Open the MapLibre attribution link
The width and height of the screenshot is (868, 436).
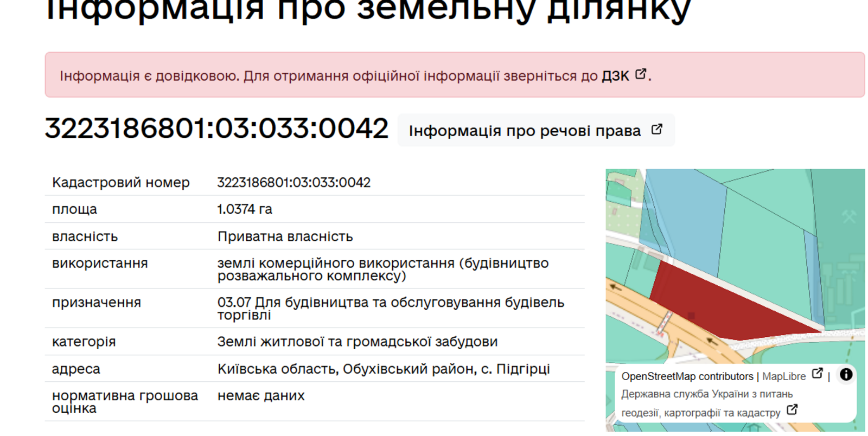click(x=783, y=376)
